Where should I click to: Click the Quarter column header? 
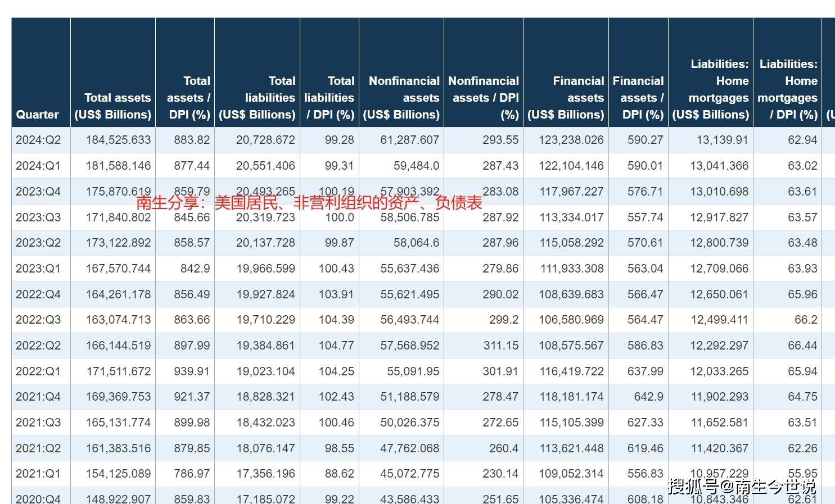point(38,114)
